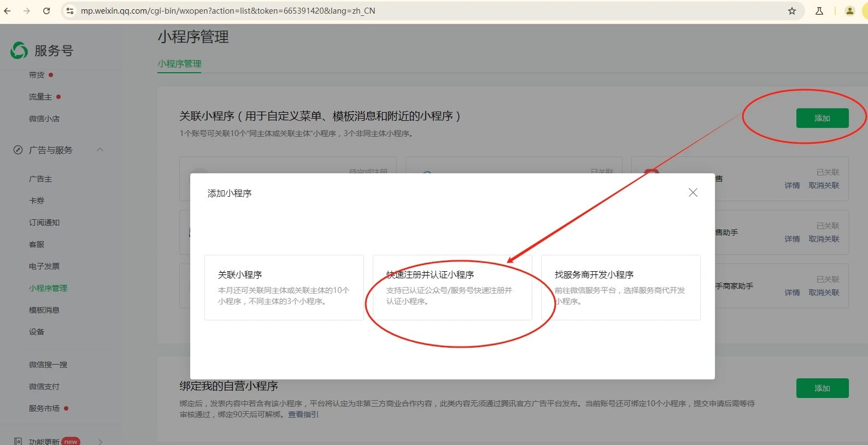Viewport: 868px width, 445px height.
Task: Close the 添加小程序 dialog
Action: 693,192
